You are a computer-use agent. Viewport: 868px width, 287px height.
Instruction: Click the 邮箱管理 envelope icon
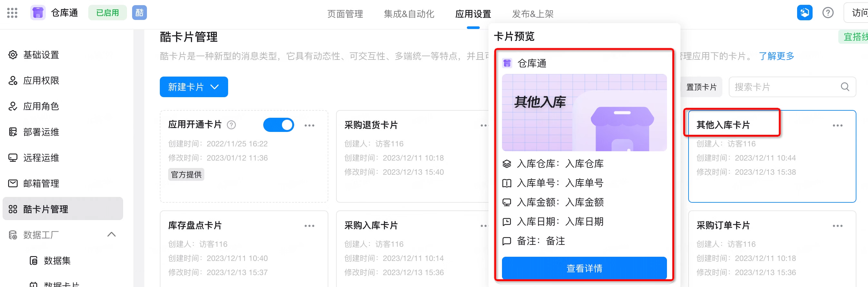click(x=13, y=183)
